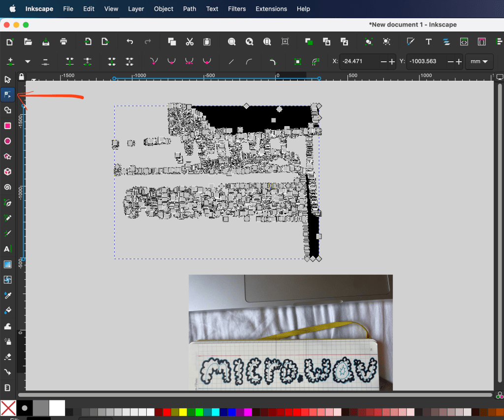Toggle the guide lock padlock icon
Viewport: 504px width, 420px height.
(21, 77)
